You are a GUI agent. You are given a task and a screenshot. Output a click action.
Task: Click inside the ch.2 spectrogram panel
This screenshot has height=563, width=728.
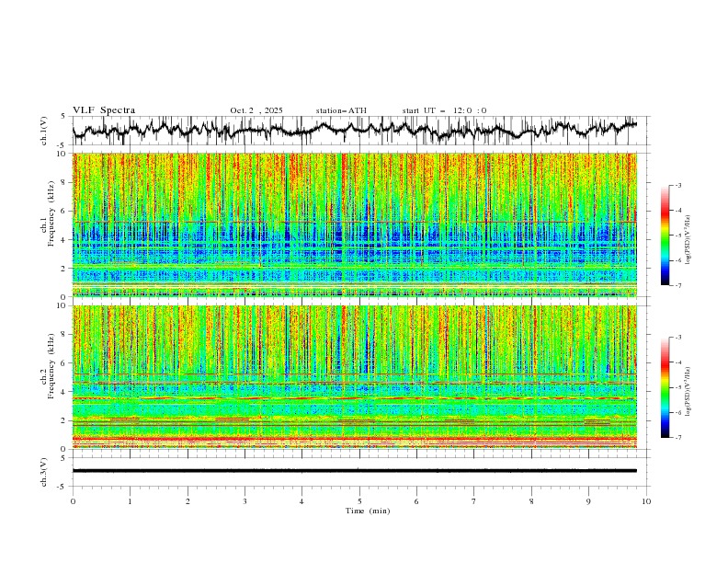(355, 377)
